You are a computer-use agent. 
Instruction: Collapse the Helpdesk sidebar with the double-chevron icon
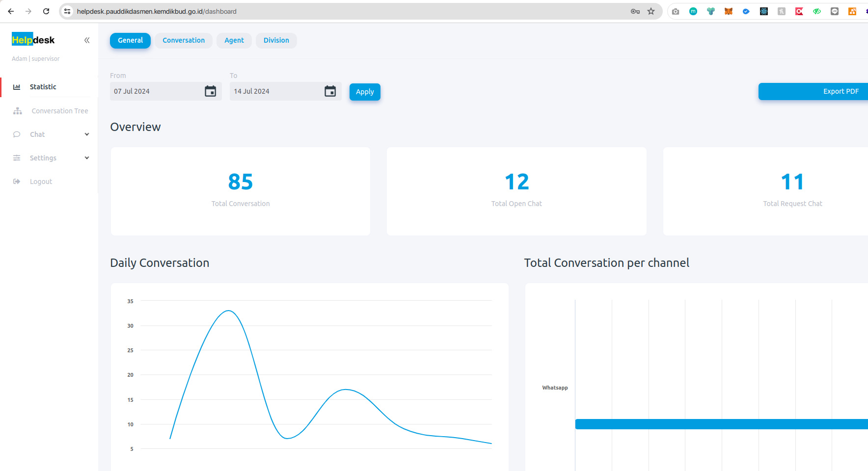[87, 40]
